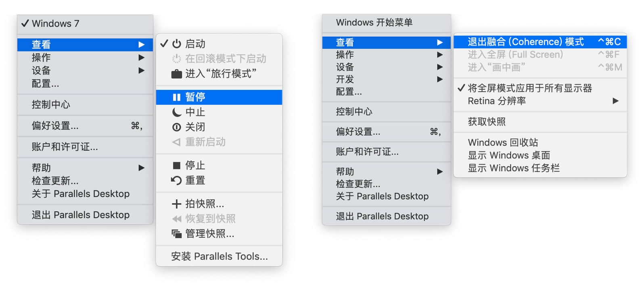Click 显示 Windows 任务栏

pos(513,168)
